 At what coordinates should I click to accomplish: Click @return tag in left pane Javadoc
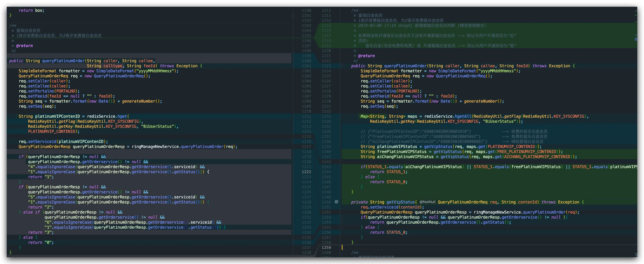24,46
